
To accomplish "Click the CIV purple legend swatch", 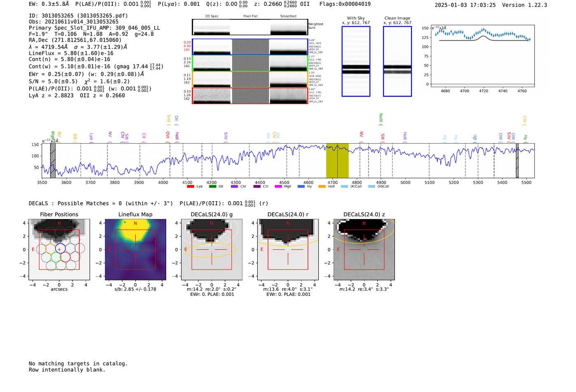I will (235, 186).
